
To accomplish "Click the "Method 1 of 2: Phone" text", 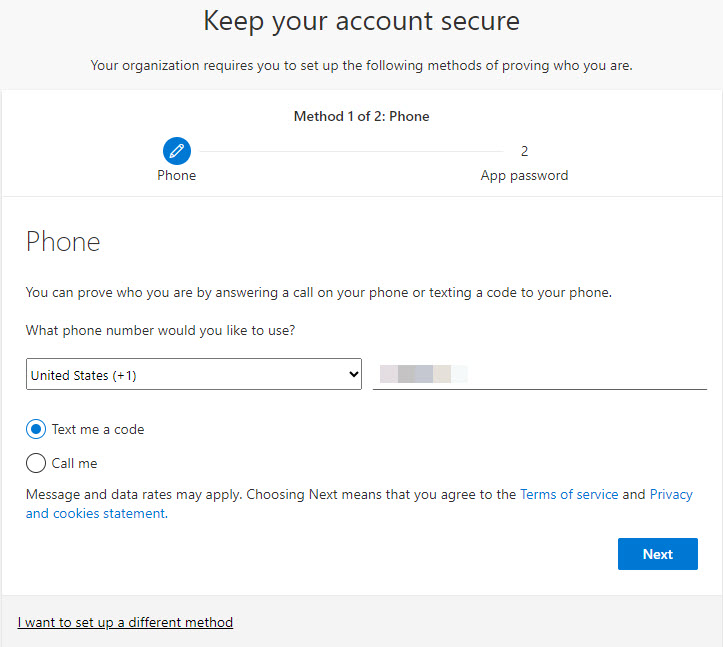I will (361, 116).
